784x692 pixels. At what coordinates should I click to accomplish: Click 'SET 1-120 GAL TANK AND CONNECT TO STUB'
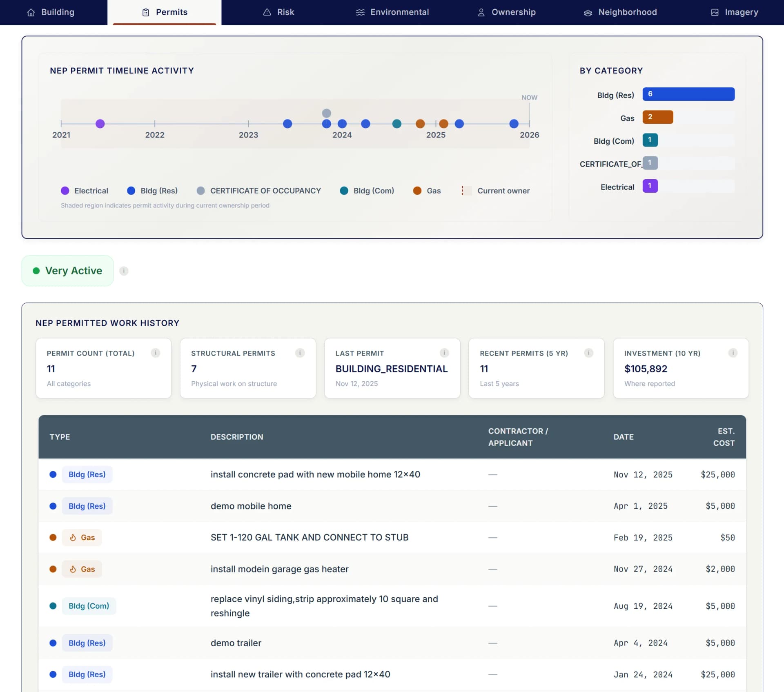[310, 537]
